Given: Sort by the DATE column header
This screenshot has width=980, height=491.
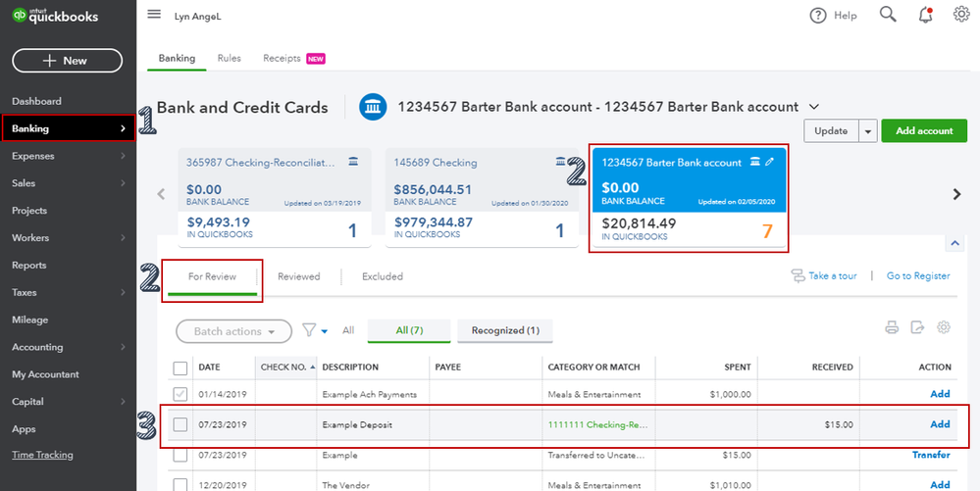Looking at the screenshot, I should coord(209,368).
